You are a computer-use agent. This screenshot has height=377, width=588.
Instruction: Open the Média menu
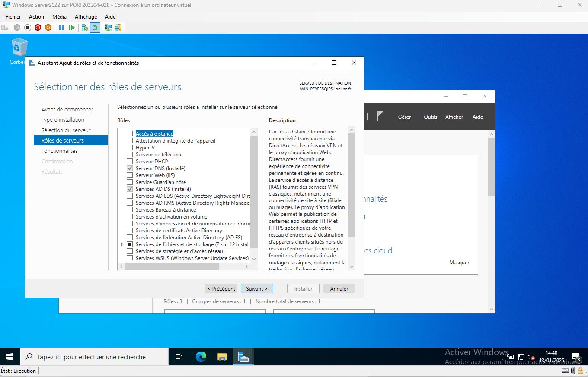pyautogui.click(x=59, y=17)
